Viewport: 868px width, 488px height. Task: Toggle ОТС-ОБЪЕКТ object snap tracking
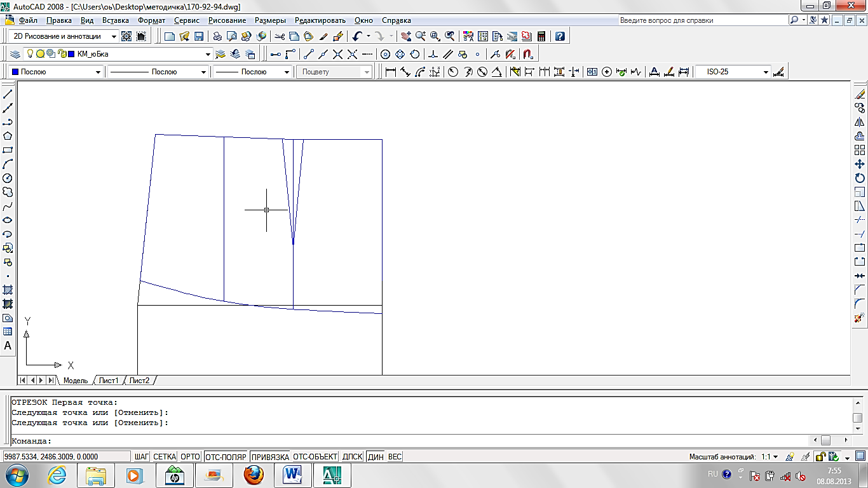click(x=315, y=457)
